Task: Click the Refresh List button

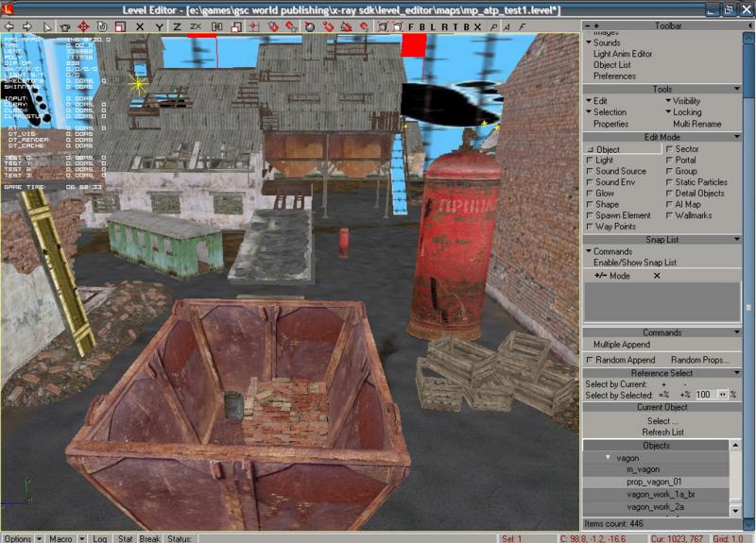Action: [662, 433]
